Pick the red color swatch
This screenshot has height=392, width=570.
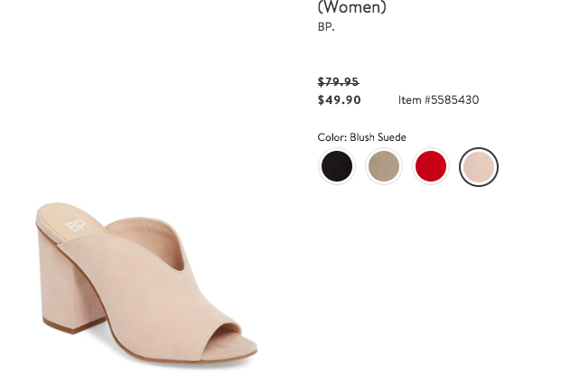pos(431,166)
